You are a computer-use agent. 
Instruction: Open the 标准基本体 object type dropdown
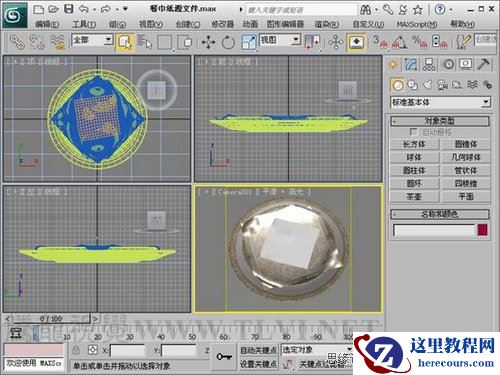pyautogui.click(x=440, y=102)
